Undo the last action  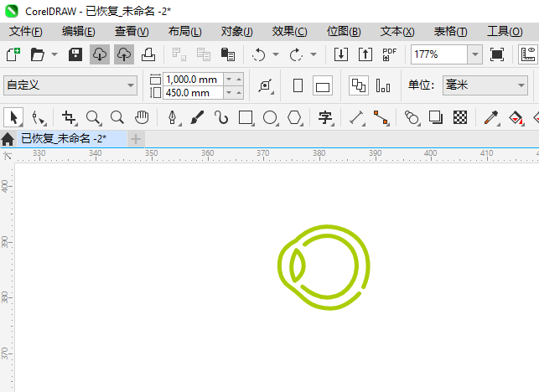pyautogui.click(x=258, y=54)
